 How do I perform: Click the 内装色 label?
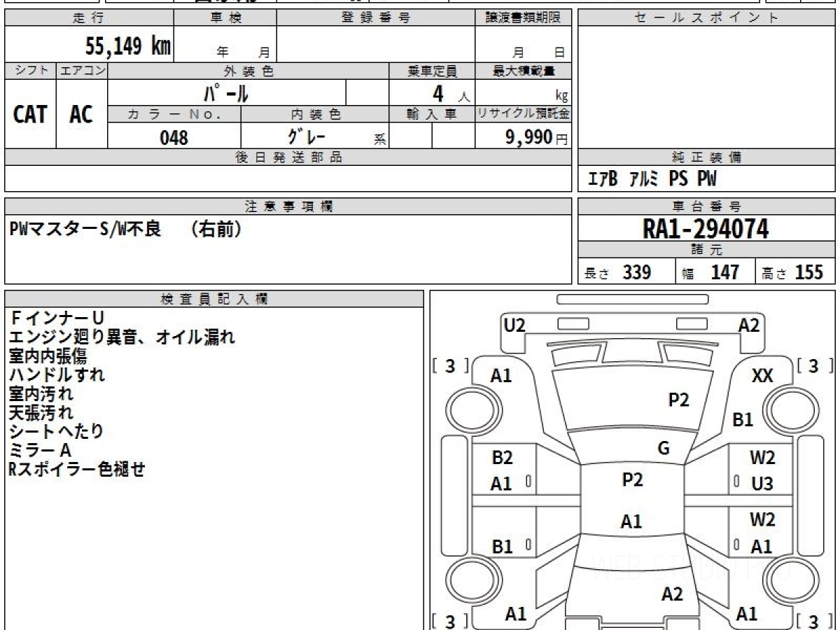click(x=315, y=114)
